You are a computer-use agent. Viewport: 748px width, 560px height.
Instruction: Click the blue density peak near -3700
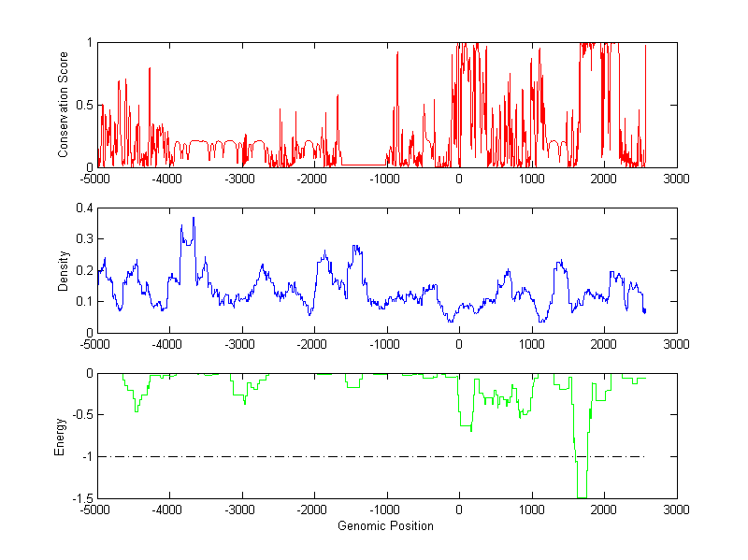point(194,218)
